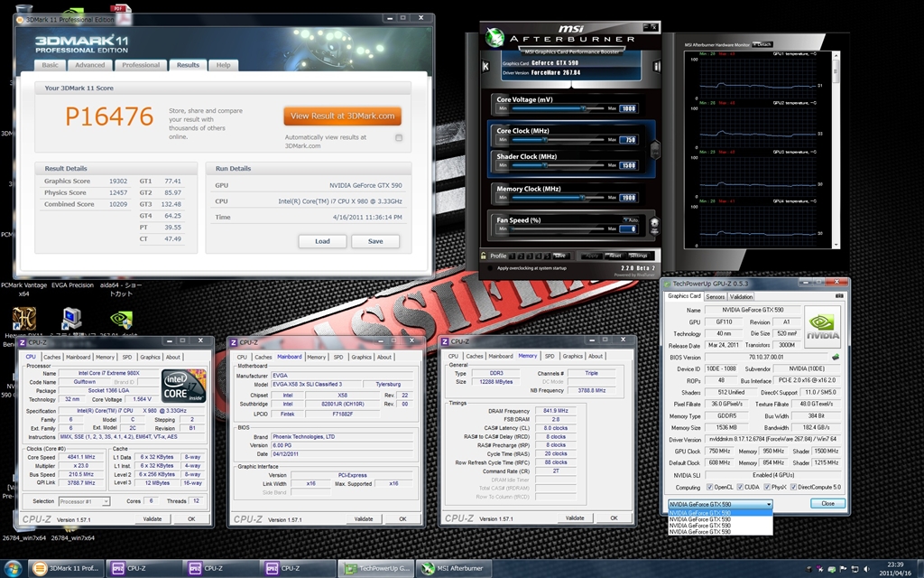Adjust the Memory Clock slider in Afterburner
The image size is (924, 578).
coord(582,198)
